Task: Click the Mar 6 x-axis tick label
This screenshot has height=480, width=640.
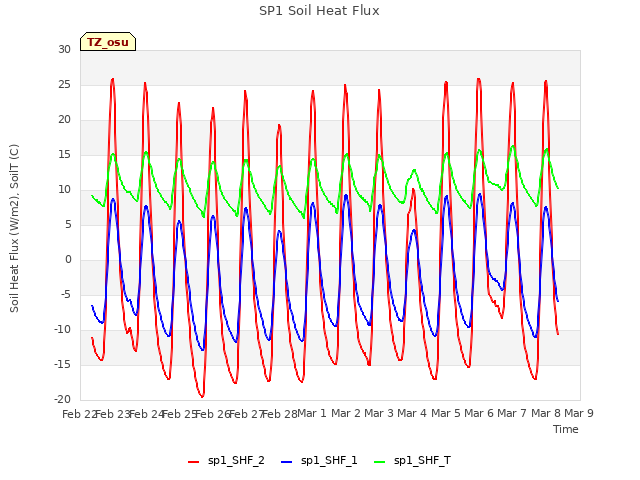Action: pyautogui.click(x=479, y=413)
